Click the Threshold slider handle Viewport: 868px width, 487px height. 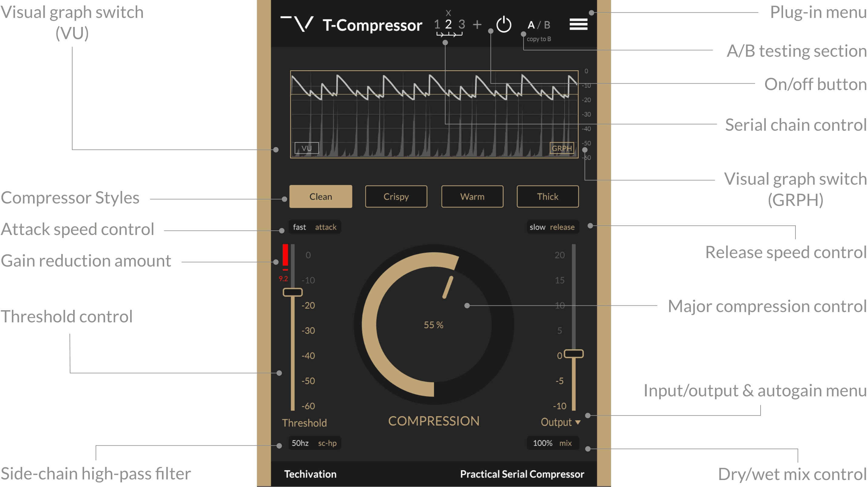coord(293,292)
